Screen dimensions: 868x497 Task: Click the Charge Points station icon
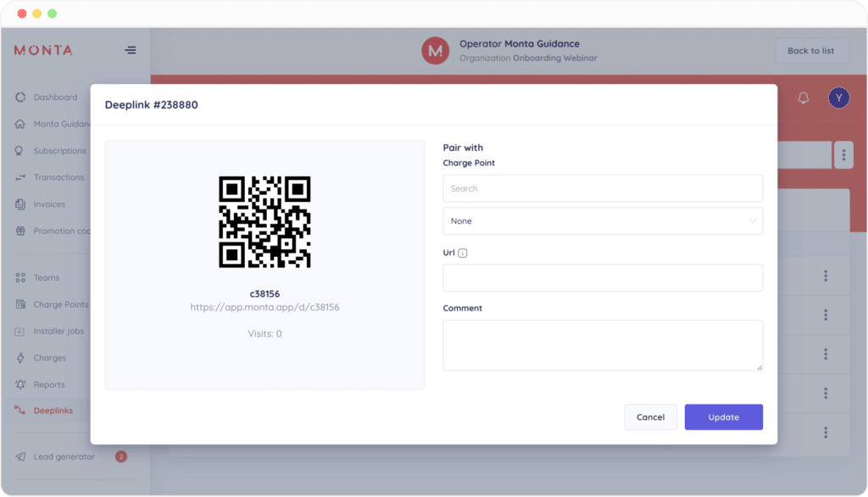pos(20,304)
